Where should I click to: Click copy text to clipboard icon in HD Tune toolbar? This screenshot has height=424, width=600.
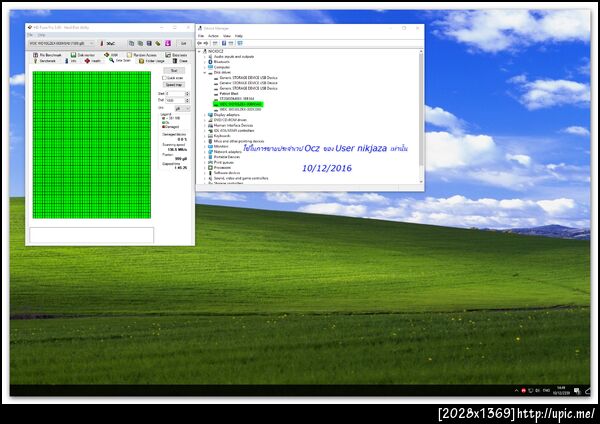[131, 43]
